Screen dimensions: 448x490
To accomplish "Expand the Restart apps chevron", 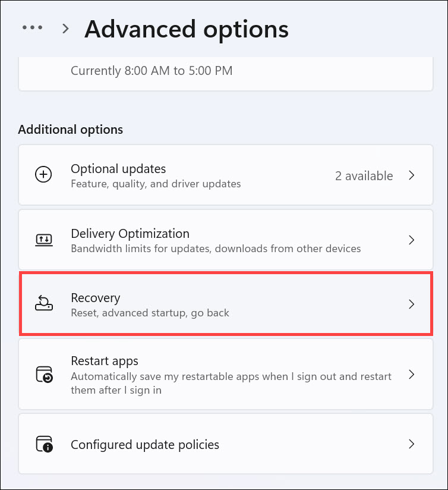I will click(412, 375).
